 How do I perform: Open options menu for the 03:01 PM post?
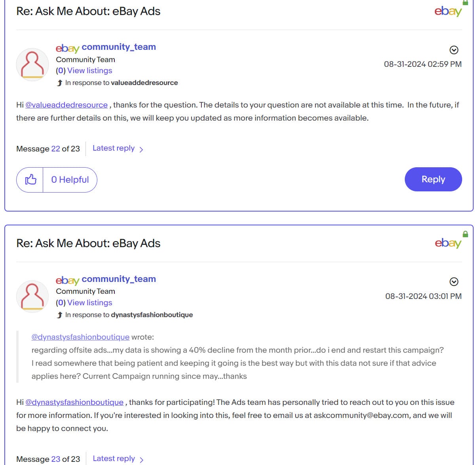click(454, 282)
